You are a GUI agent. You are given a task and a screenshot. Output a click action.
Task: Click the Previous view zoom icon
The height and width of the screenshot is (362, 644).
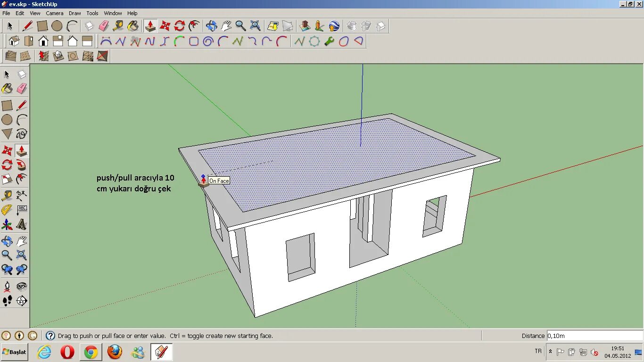click(x=7, y=270)
